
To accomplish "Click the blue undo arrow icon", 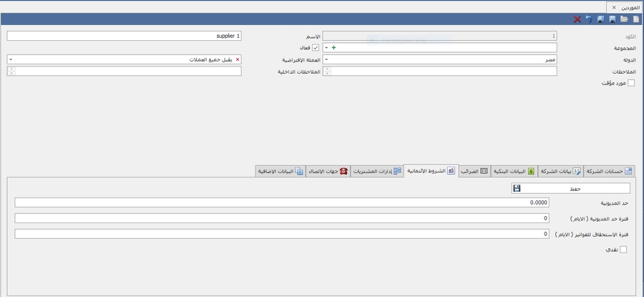I will pos(589,19).
